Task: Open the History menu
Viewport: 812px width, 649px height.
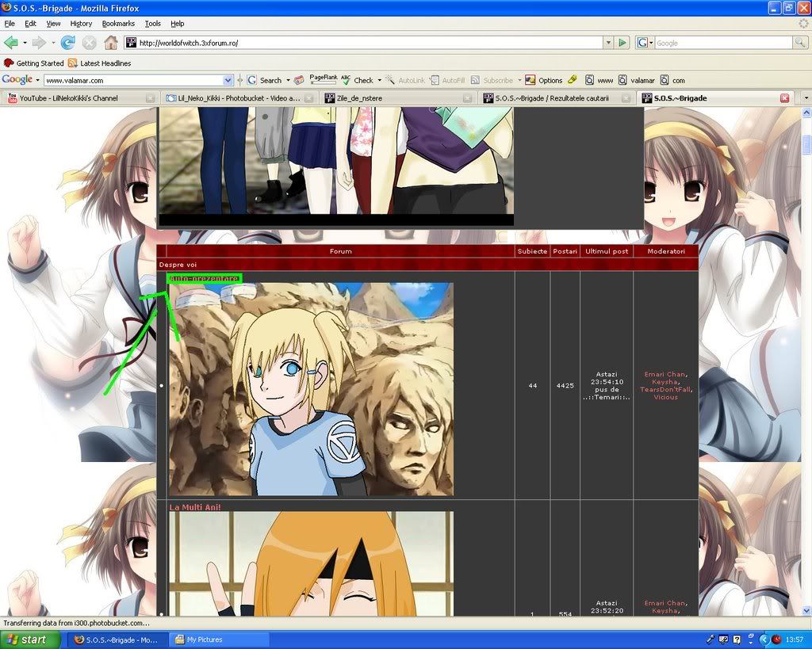Action: click(x=81, y=23)
